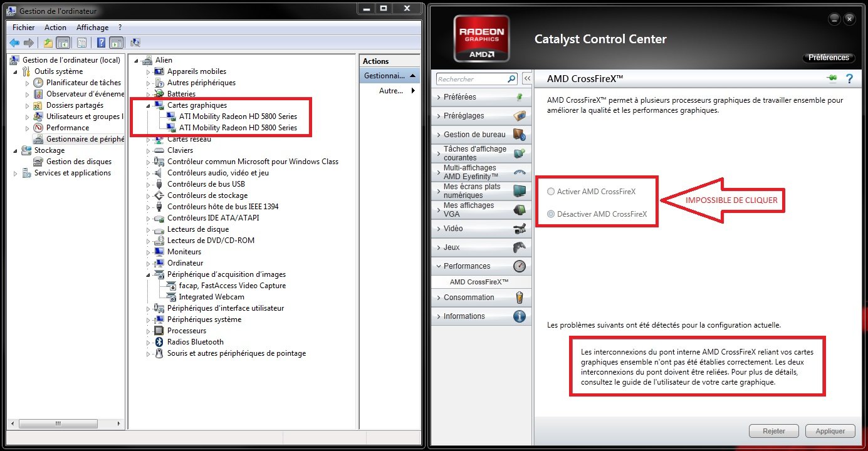Toggle the Action pane show/hide toolbar icon

[x=117, y=43]
